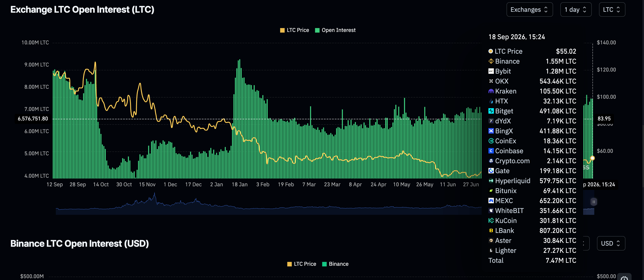Click the BingX icon in tooltip
The width and height of the screenshot is (644, 280).
tap(491, 131)
